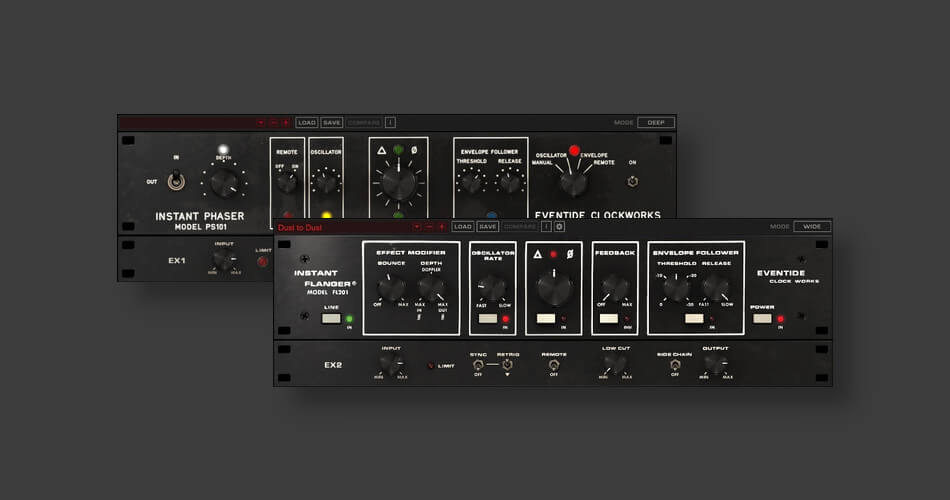The height and width of the screenshot is (500, 950).
Task: Click the Phaser next preset plus icon
Action: [x=285, y=122]
